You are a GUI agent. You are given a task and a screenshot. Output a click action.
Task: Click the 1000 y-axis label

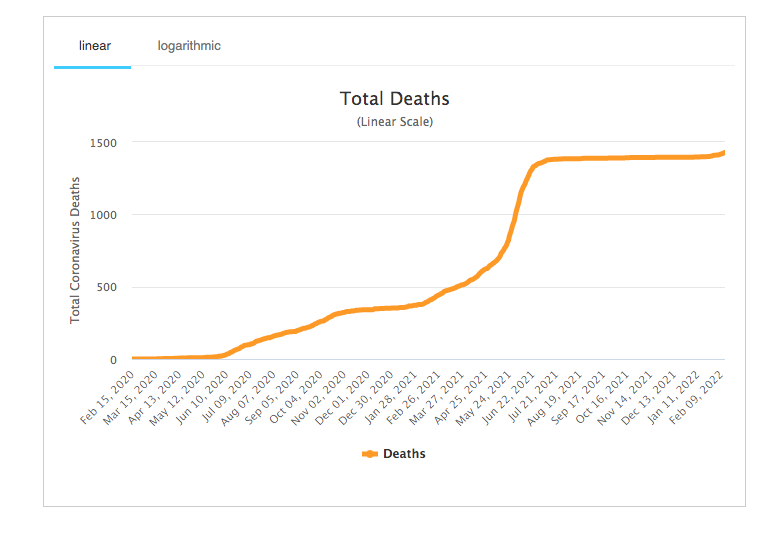pos(103,215)
